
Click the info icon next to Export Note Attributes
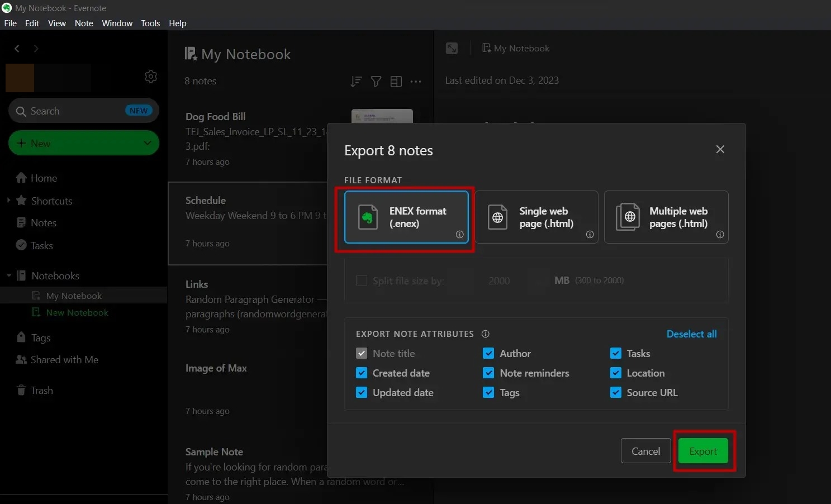coord(485,334)
